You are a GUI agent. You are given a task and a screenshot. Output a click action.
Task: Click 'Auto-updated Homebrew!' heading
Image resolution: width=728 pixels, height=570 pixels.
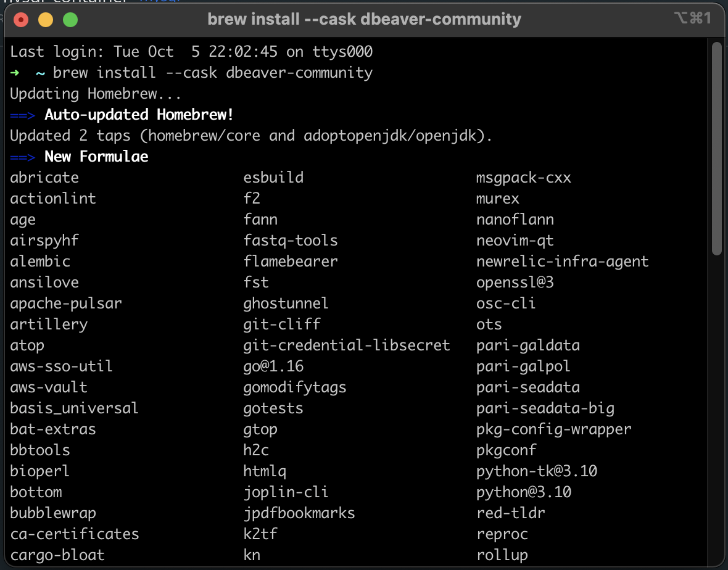tap(139, 115)
